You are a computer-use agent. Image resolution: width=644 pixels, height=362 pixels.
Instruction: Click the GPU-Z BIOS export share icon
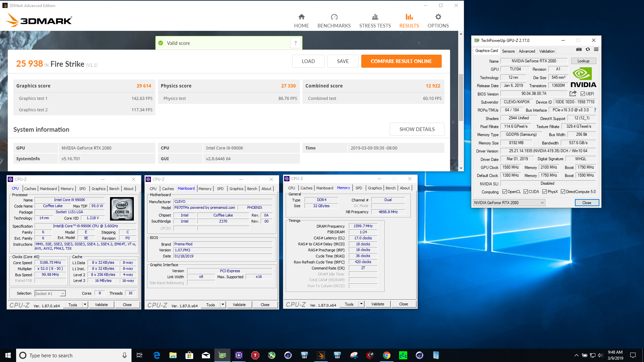coord(573,94)
